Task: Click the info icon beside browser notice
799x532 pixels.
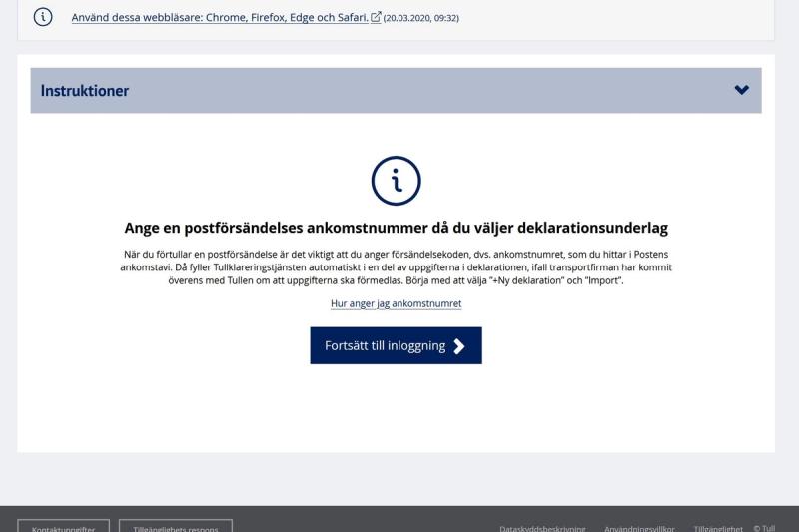Action: click(43, 17)
